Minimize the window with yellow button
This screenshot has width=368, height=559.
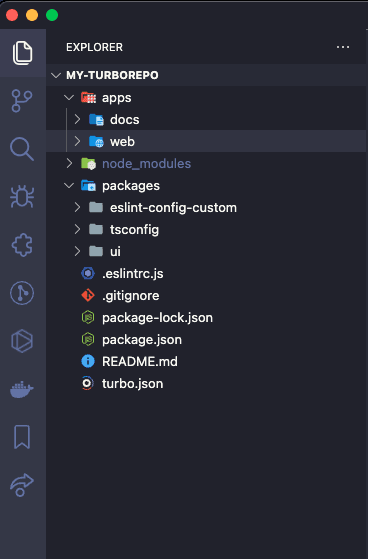click(32, 15)
